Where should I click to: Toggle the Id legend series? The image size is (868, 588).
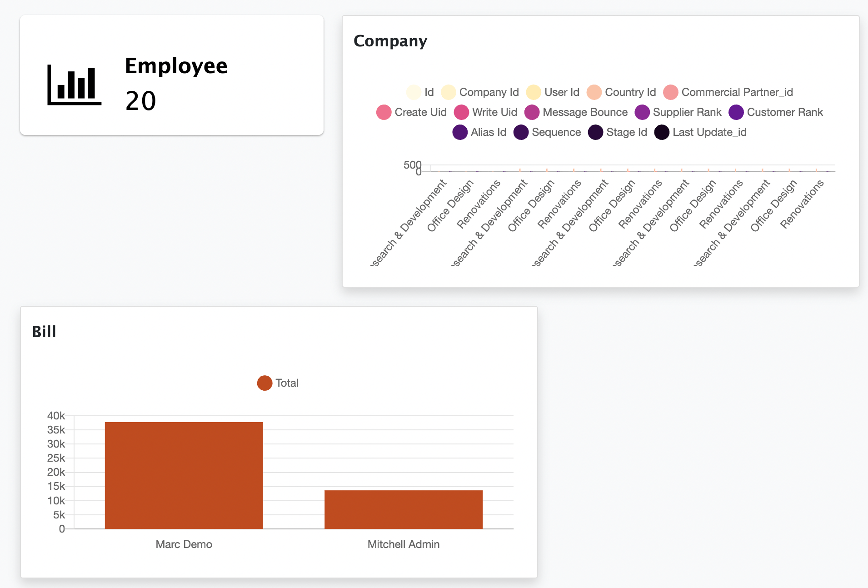[420, 92]
